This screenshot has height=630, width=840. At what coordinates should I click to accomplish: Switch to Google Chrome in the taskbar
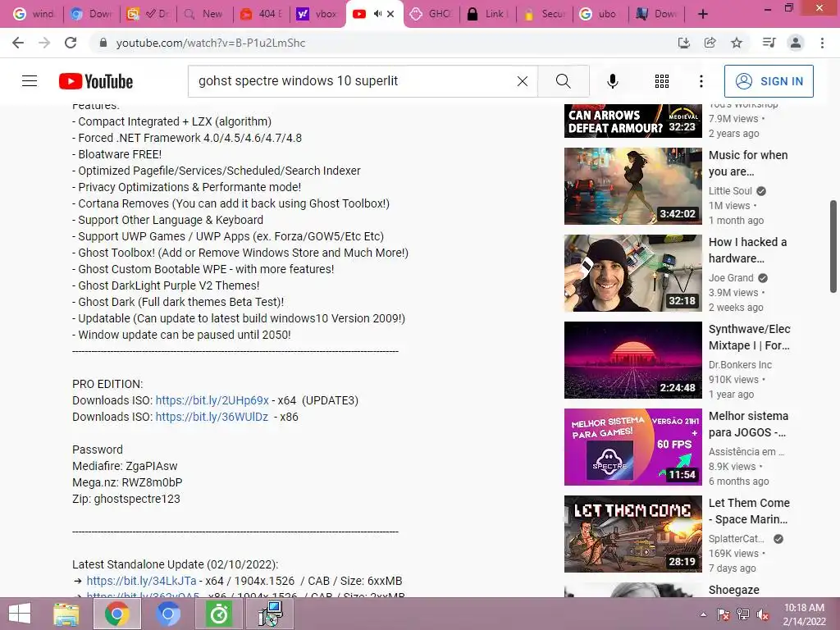[x=116, y=614]
